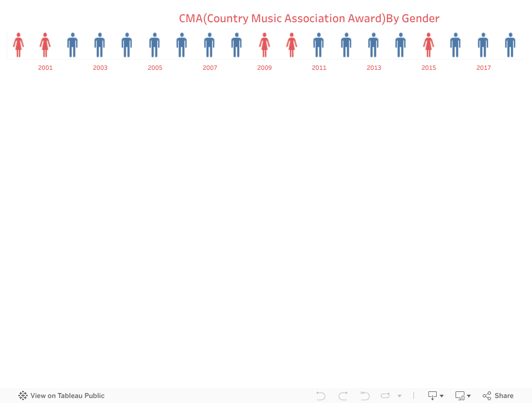This screenshot has width=532, height=403.
Task: Select the female figure above 2009
Action: point(265,45)
